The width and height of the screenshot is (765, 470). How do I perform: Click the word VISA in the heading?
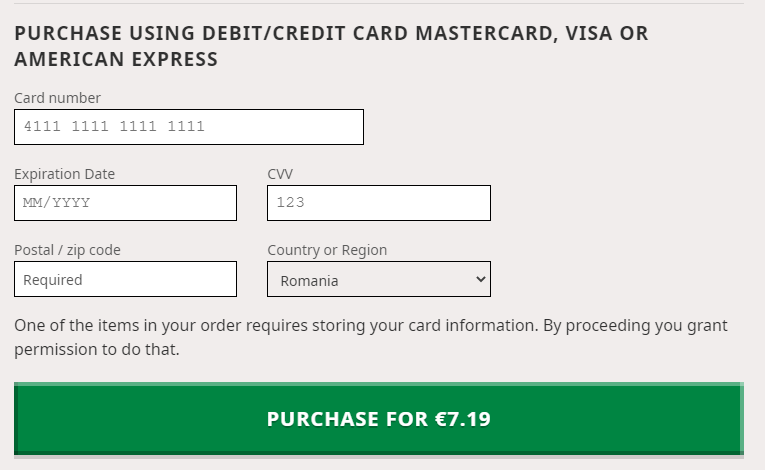(x=589, y=33)
